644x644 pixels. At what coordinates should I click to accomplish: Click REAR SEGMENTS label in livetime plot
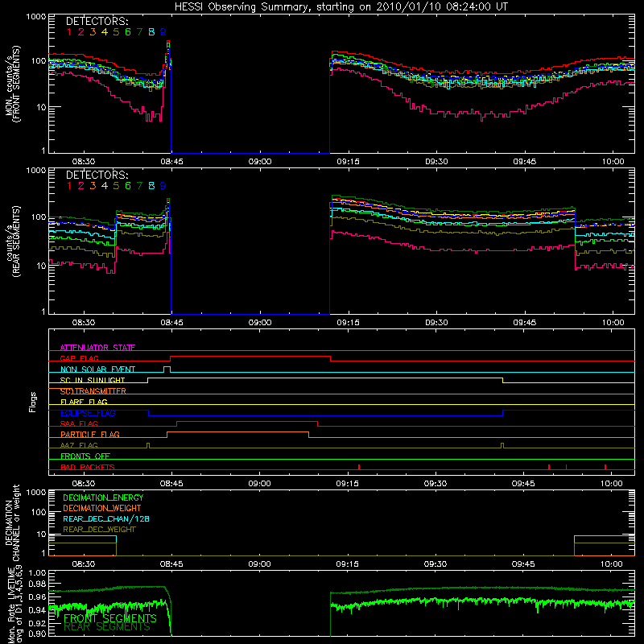pos(107,627)
